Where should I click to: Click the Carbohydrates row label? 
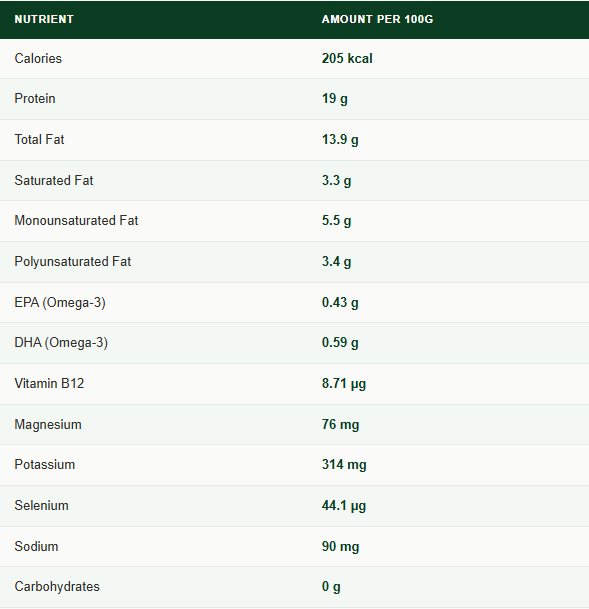(57, 586)
